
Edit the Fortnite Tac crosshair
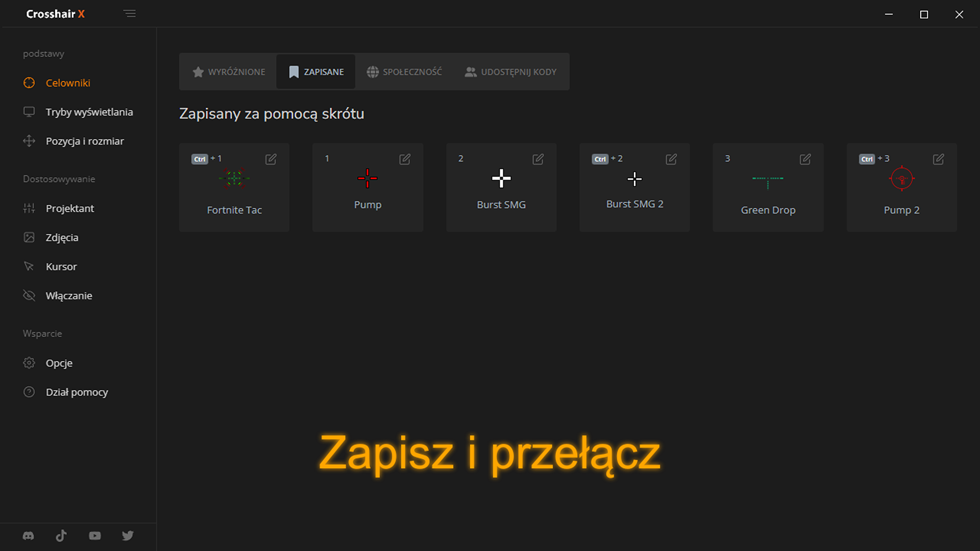pyautogui.click(x=271, y=159)
